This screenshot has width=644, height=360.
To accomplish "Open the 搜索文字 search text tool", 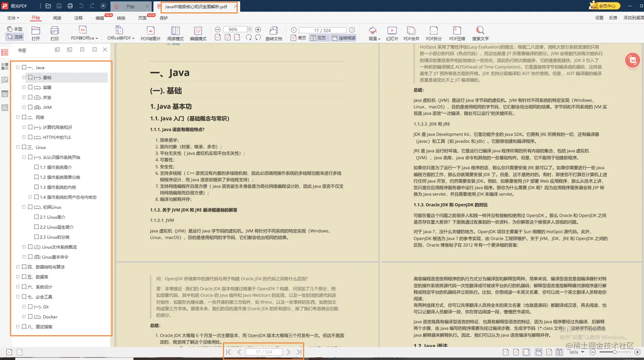I will (480, 34).
